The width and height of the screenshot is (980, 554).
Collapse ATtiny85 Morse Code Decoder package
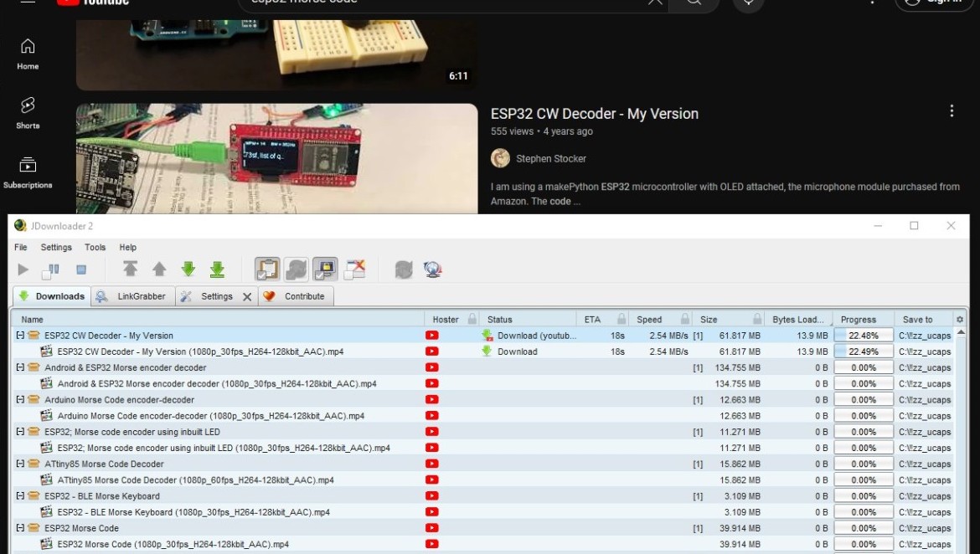tap(20, 464)
